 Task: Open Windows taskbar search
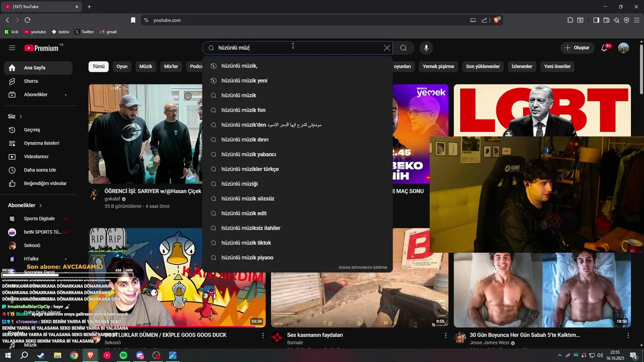coord(24,355)
